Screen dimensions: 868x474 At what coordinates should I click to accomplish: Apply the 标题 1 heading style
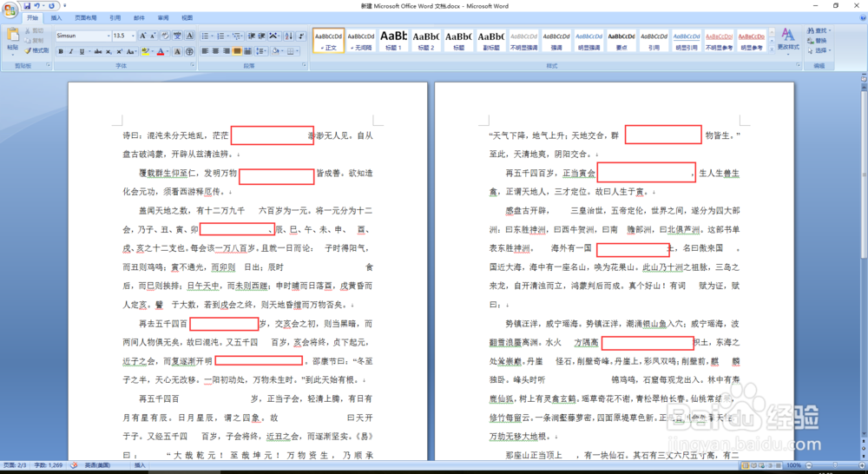pos(393,41)
